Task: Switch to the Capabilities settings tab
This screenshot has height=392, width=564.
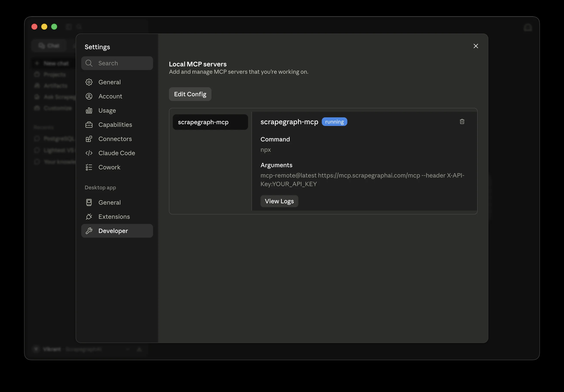Action: tap(117, 125)
